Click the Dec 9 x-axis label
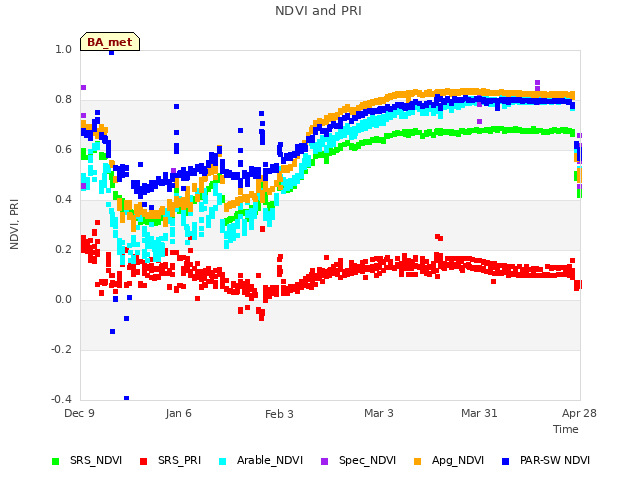 [x=79, y=413]
